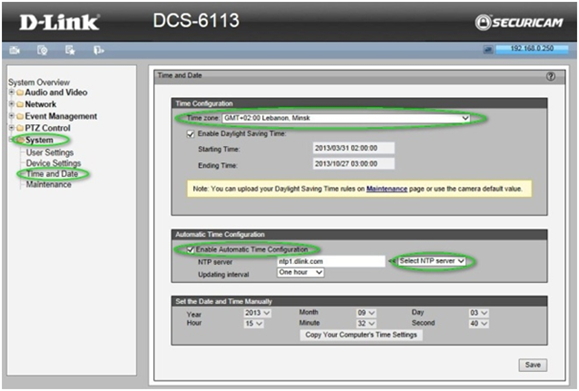
Task: Open the Year dropdown
Action: coord(257,313)
